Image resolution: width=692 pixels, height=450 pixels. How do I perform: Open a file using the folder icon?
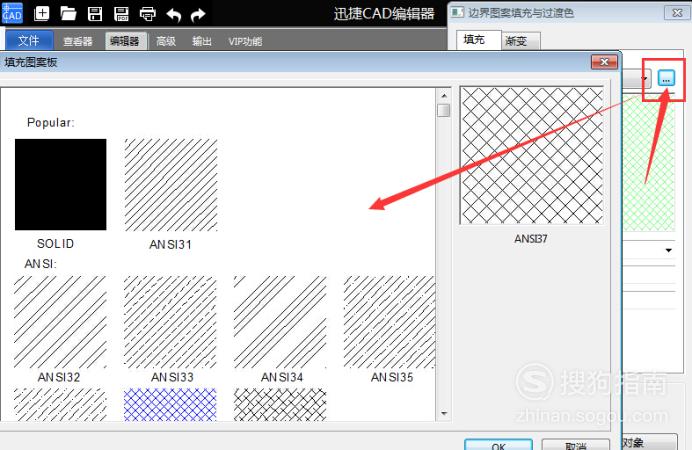[x=68, y=14]
